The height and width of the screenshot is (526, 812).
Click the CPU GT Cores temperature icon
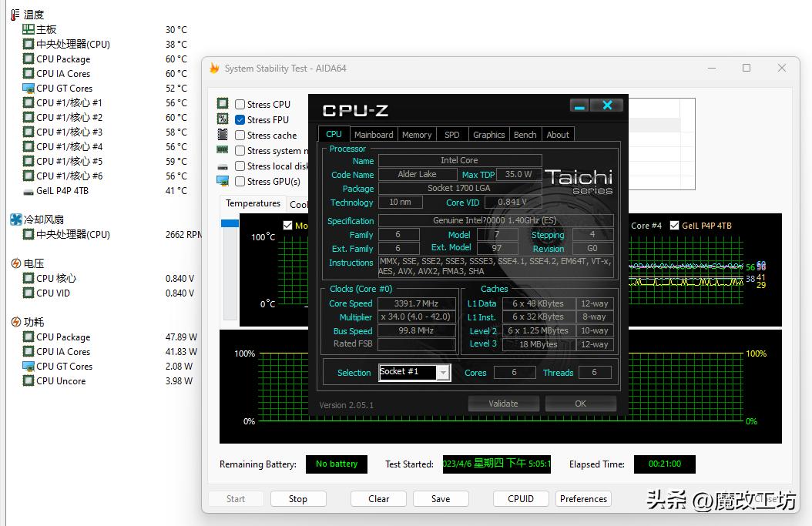pyautogui.click(x=28, y=88)
